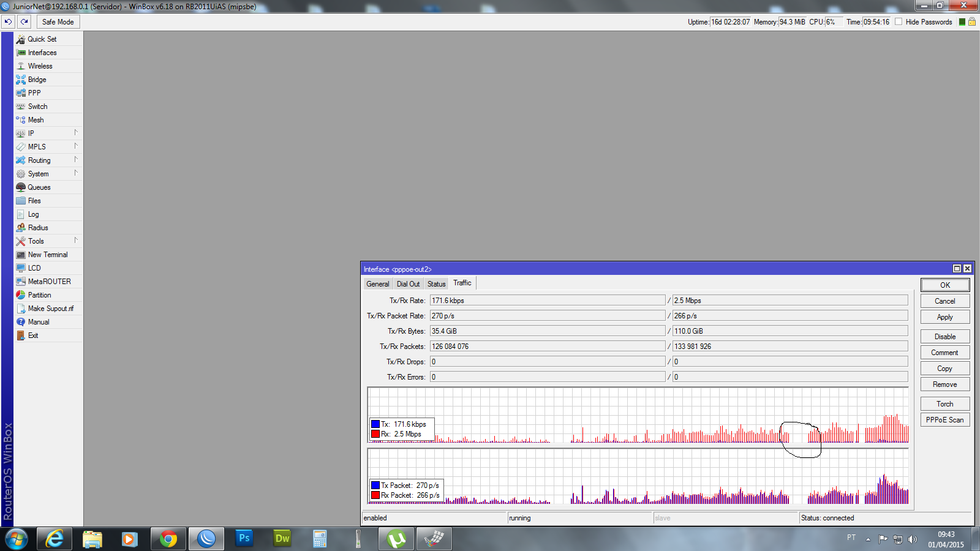Click the 'Status: connected' status bar text
980x551 pixels.
(x=827, y=518)
